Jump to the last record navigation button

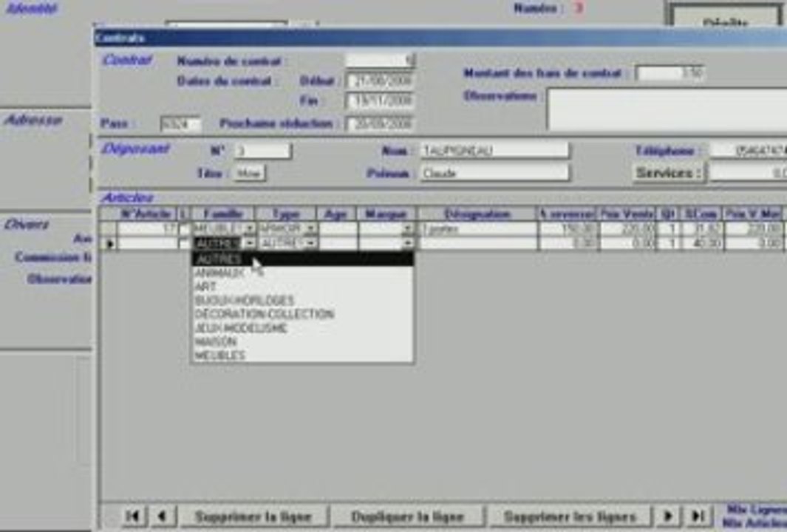(x=698, y=516)
